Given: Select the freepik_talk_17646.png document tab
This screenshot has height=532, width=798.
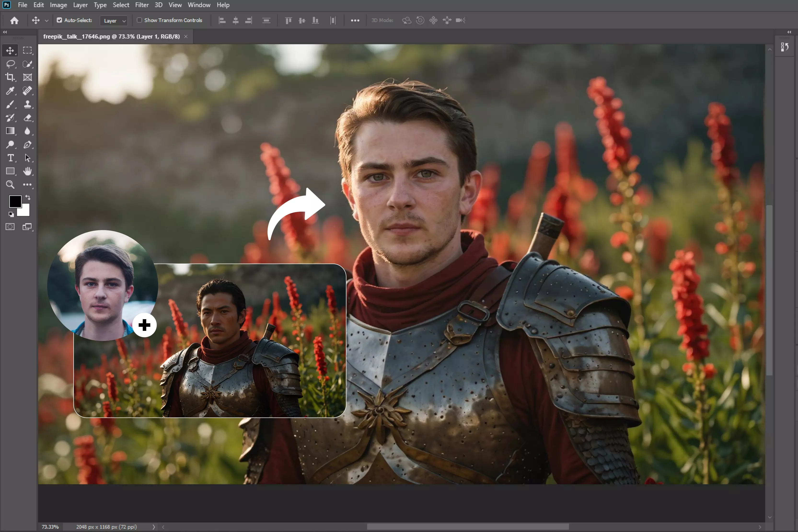Looking at the screenshot, I should pyautogui.click(x=111, y=36).
